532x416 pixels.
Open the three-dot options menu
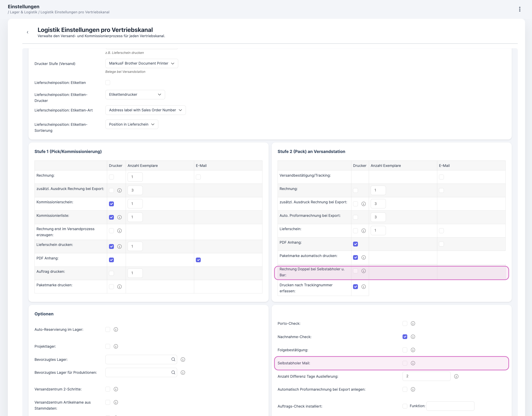[x=520, y=9]
